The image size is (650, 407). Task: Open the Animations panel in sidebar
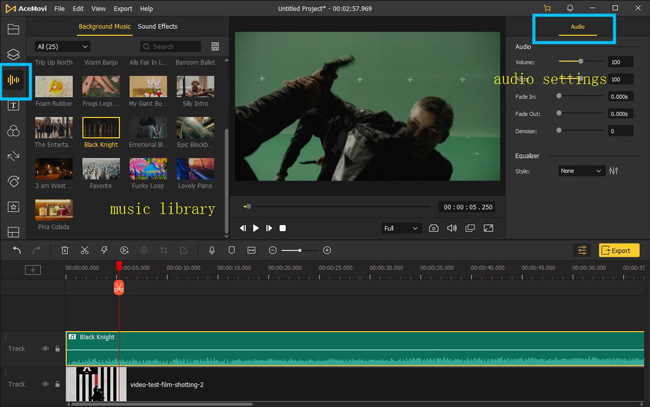coord(13,181)
